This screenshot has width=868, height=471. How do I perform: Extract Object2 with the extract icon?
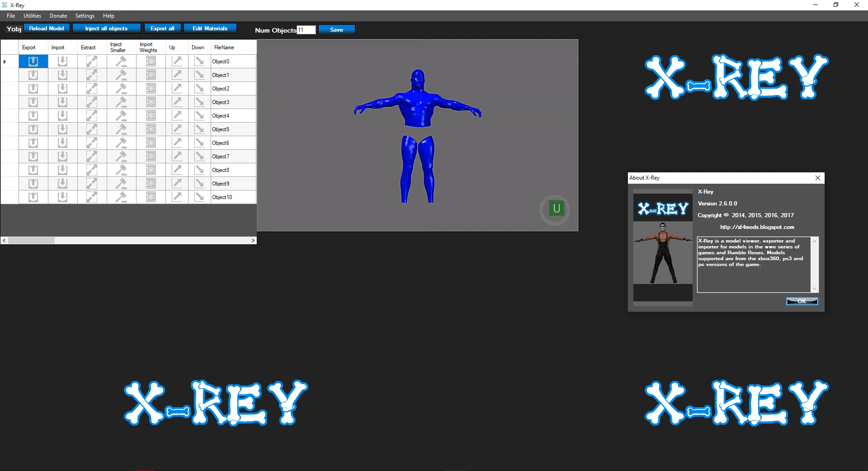click(x=92, y=88)
